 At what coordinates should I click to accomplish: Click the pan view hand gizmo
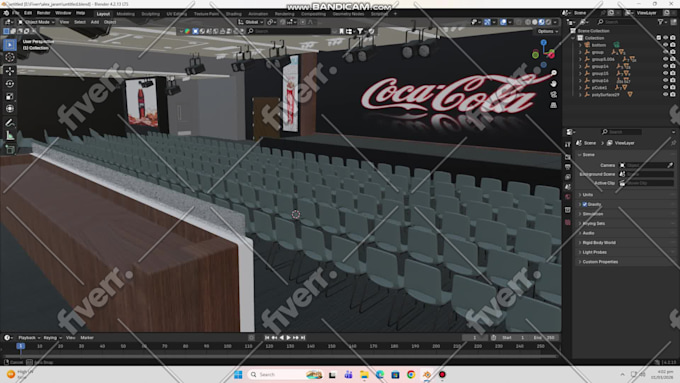[554, 84]
